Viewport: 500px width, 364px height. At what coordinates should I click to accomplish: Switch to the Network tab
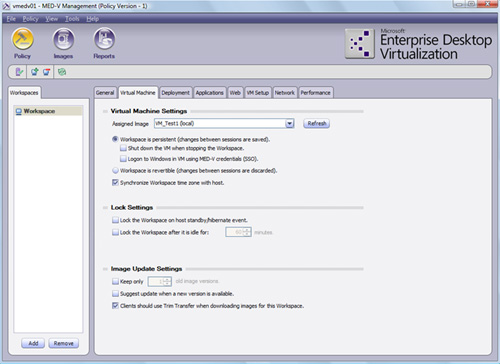pos(284,93)
